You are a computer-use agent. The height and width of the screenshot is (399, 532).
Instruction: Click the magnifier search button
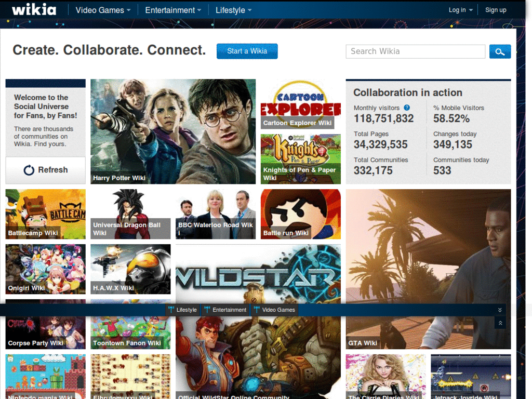(500, 51)
